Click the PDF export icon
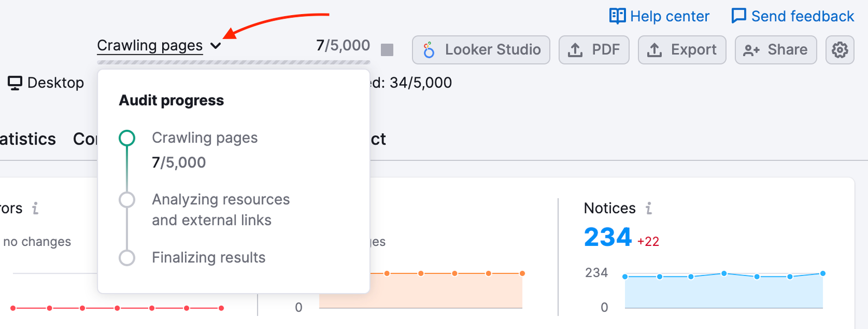The image size is (868, 329). pos(577,49)
